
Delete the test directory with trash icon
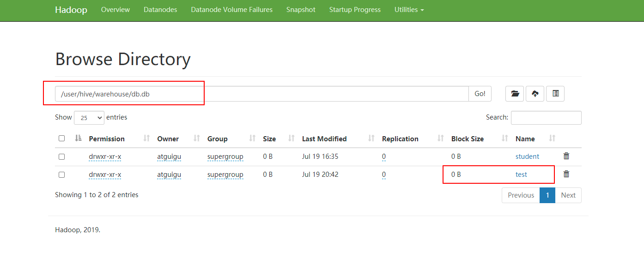(x=566, y=174)
